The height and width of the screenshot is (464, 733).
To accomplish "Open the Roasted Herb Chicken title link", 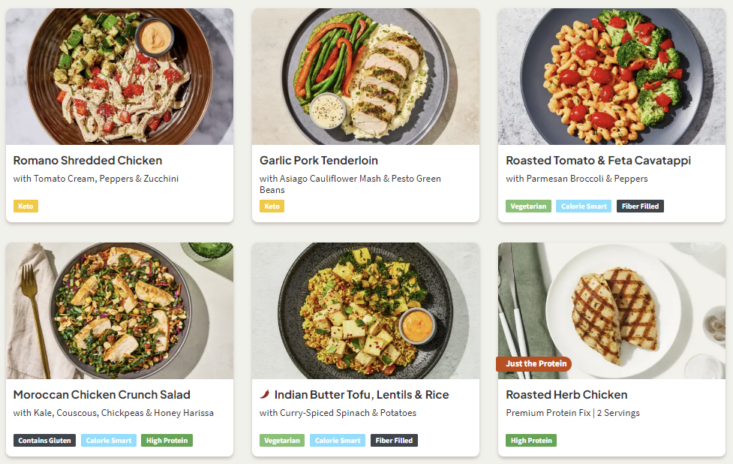I will coord(568,395).
